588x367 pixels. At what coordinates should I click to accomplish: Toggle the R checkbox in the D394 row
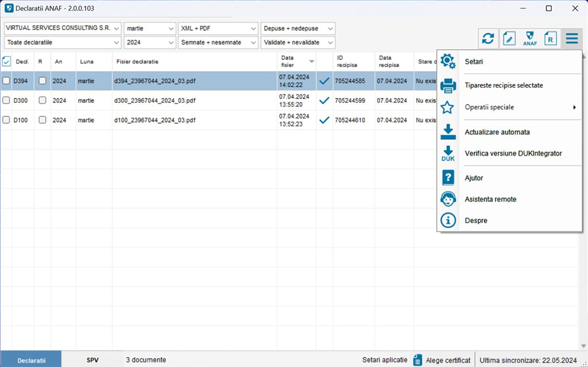(43, 81)
